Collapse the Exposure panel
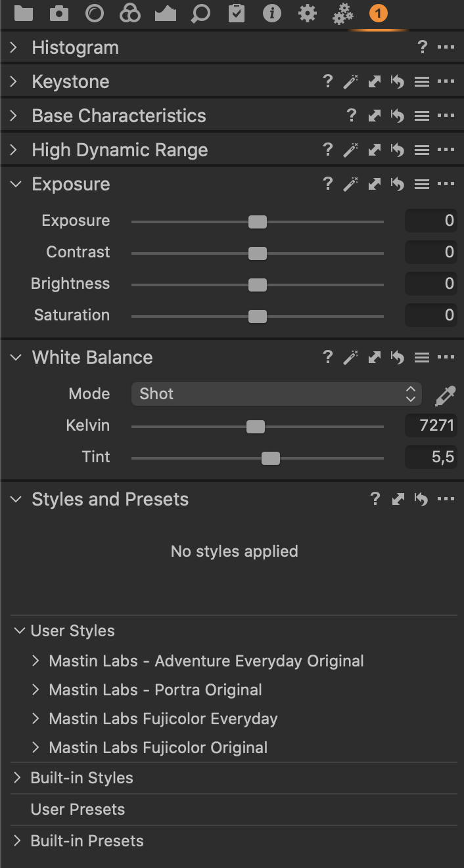464x868 pixels. point(14,184)
